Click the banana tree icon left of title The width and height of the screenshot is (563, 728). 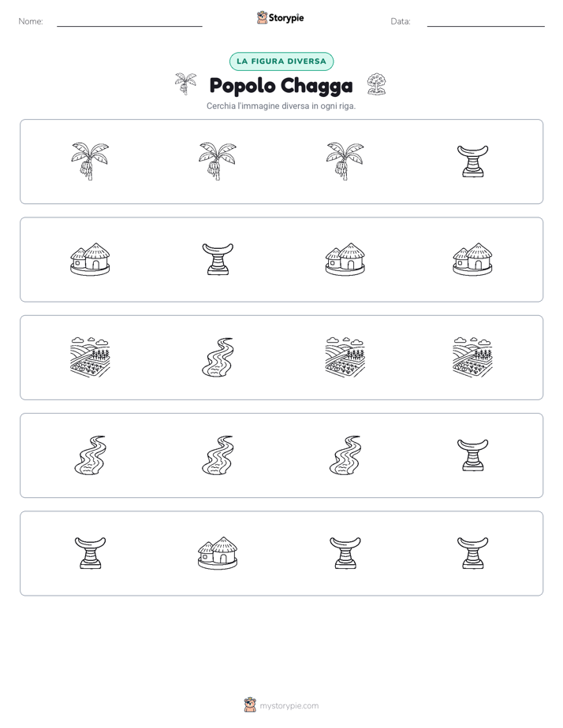click(185, 84)
